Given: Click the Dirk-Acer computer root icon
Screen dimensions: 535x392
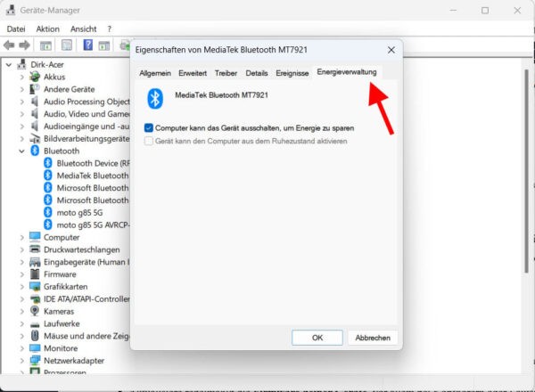Looking at the screenshot, I should tap(21, 64).
